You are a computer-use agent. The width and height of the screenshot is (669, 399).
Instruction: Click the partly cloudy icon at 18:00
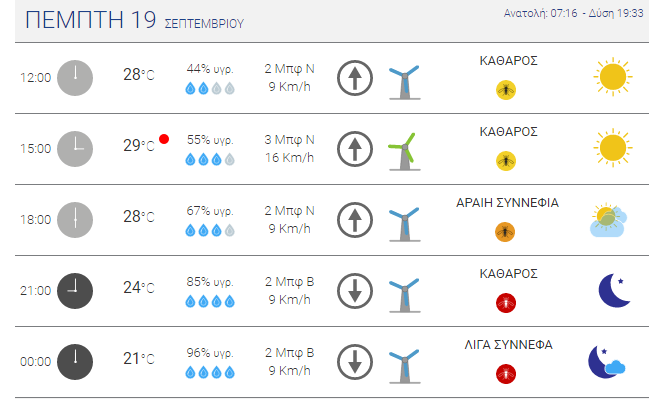coord(608,220)
